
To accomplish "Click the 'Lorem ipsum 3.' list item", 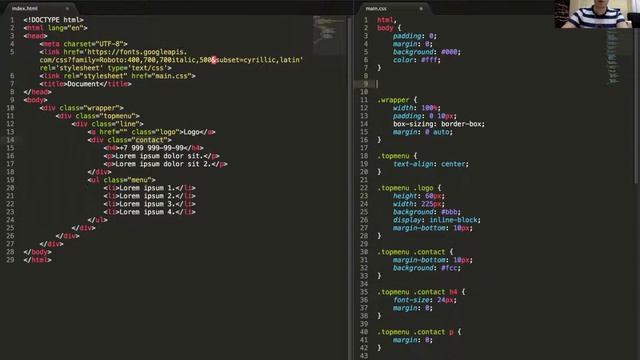I will [x=149, y=204].
